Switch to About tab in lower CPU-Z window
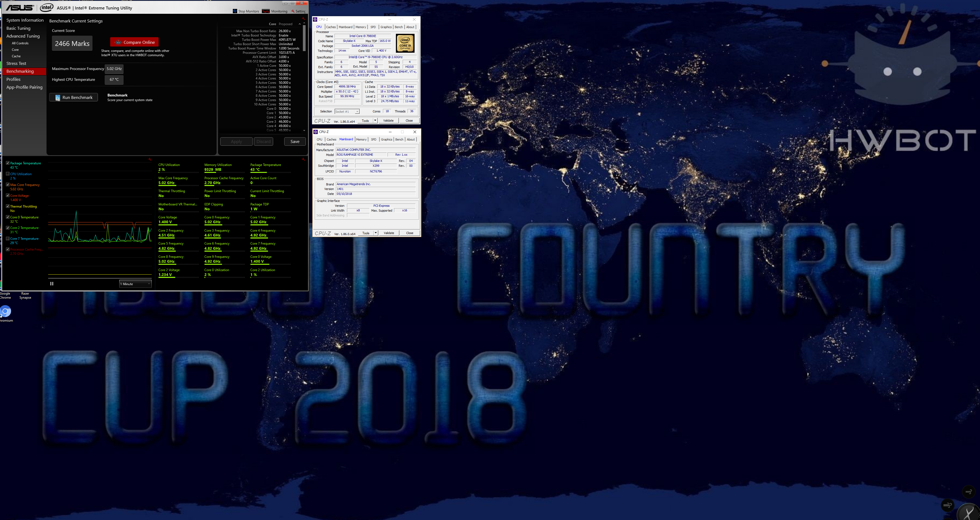The height and width of the screenshot is (520, 980). 411,139
